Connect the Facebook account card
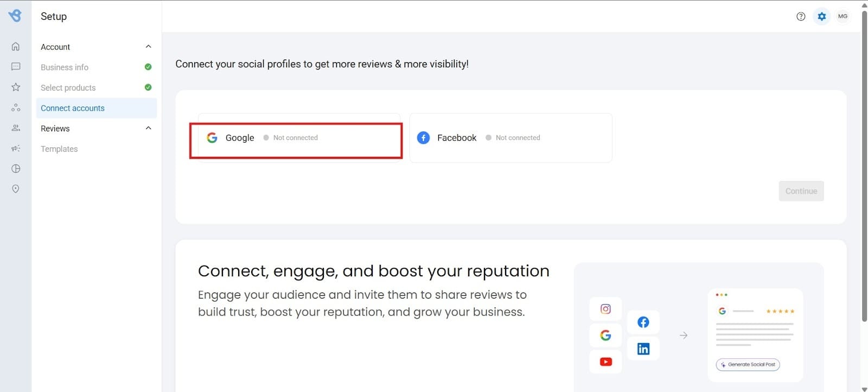The image size is (868, 392). pyautogui.click(x=510, y=138)
